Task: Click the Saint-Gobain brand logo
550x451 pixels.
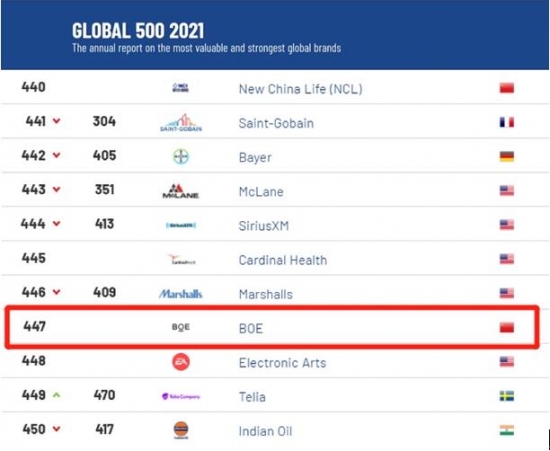Action: pos(181,122)
